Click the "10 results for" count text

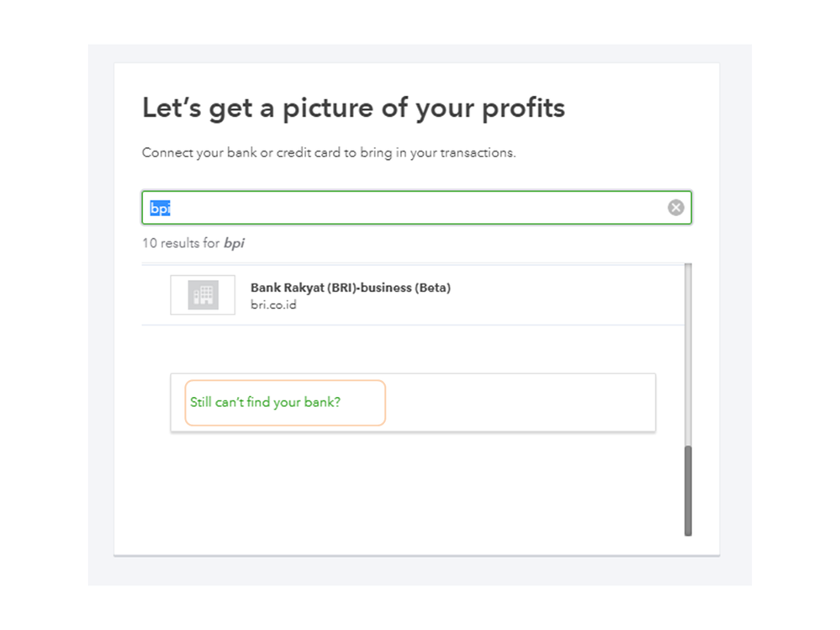(x=181, y=243)
